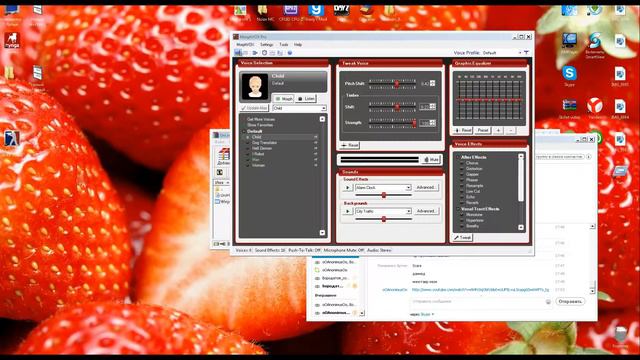Image resolution: width=640 pixels, height=360 pixels.
Task: Collapse the After Effects group
Action: tap(457, 157)
